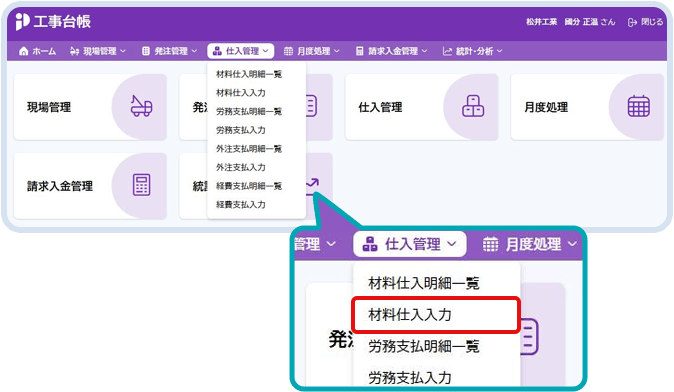Click the home icon in navigation bar
Viewport: 674px width, 392px height.
(x=24, y=51)
